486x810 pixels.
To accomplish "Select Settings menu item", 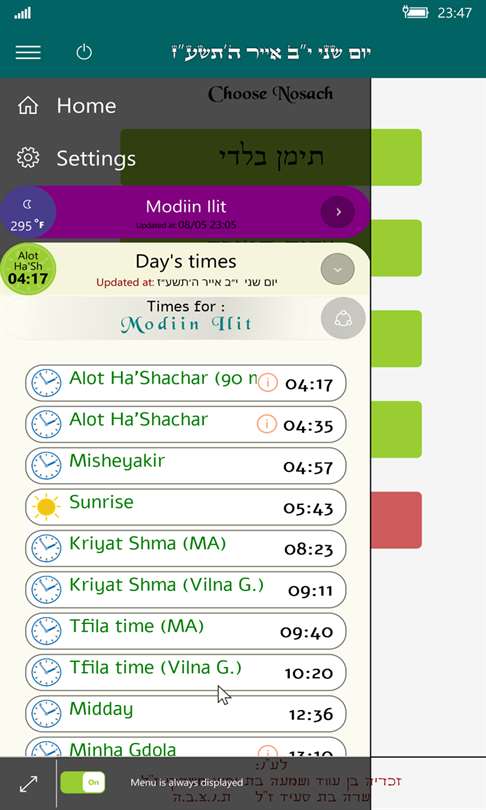I will tap(96, 158).
